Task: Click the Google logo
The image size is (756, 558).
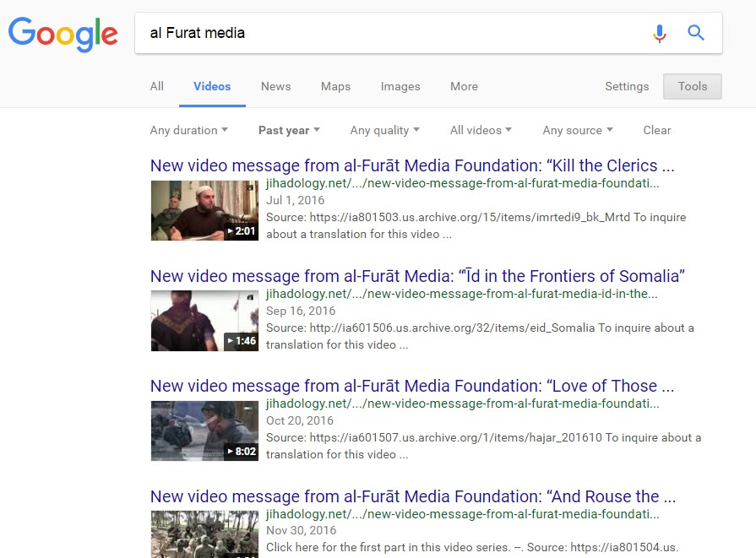Action: click(63, 34)
